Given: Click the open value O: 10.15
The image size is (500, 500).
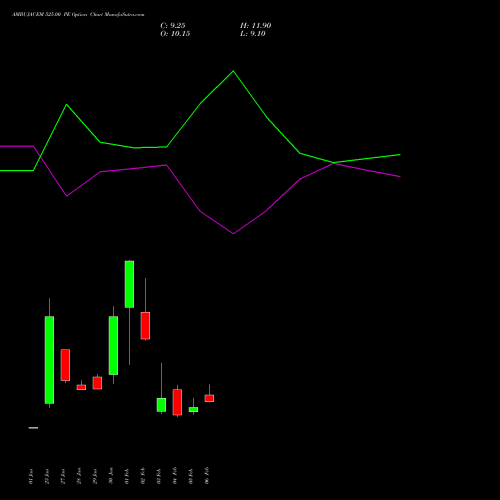Looking at the screenshot, I should [175, 34].
